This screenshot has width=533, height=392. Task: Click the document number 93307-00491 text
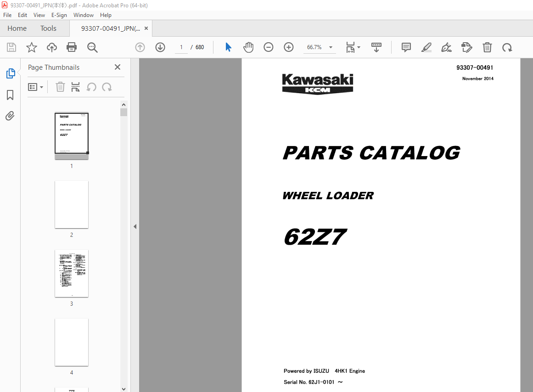[x=475, y=67]
